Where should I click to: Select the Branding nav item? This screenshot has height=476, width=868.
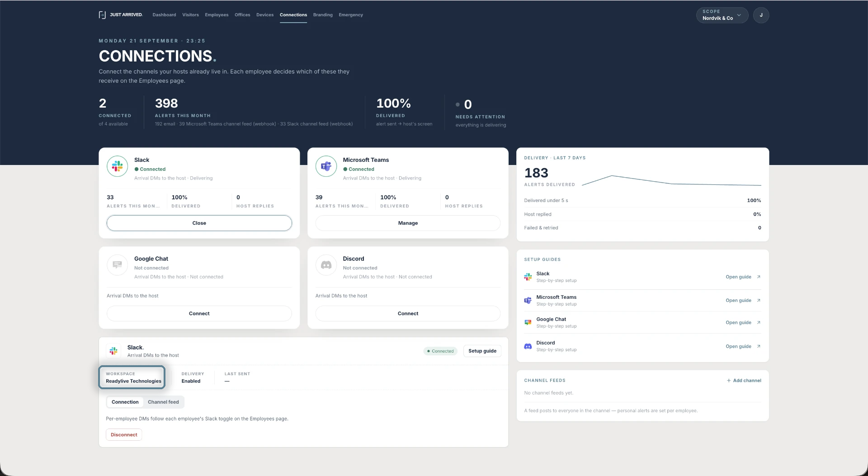point(323,15)
